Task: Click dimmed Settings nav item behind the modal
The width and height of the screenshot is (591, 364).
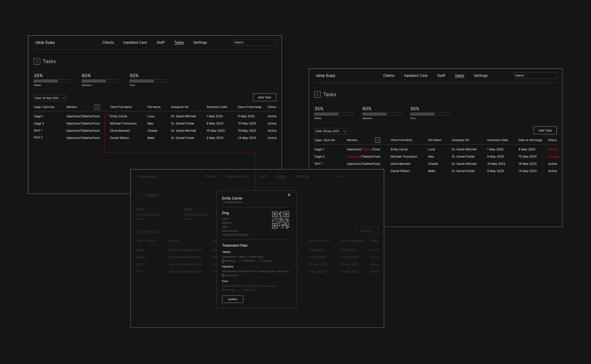Action: pyautogui.click(x=303, y=176)
